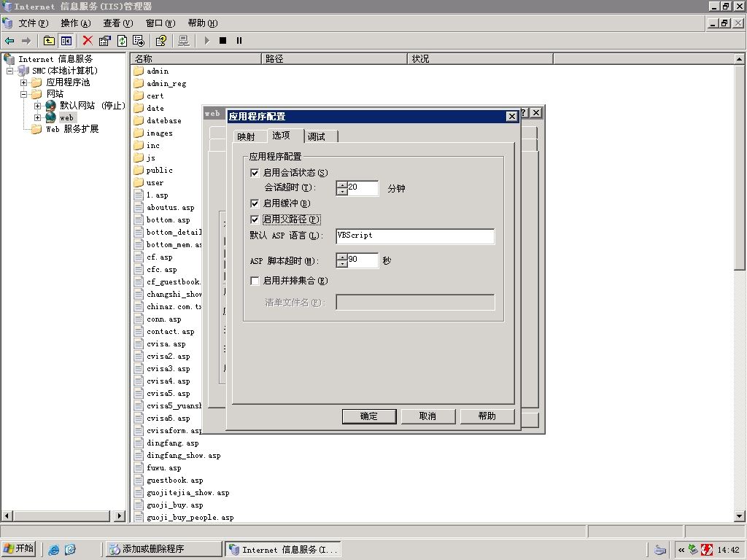Select the conn.asp file
Viewport: 747px width, 560px height.
pyautogui.click(x=163, y=319)
